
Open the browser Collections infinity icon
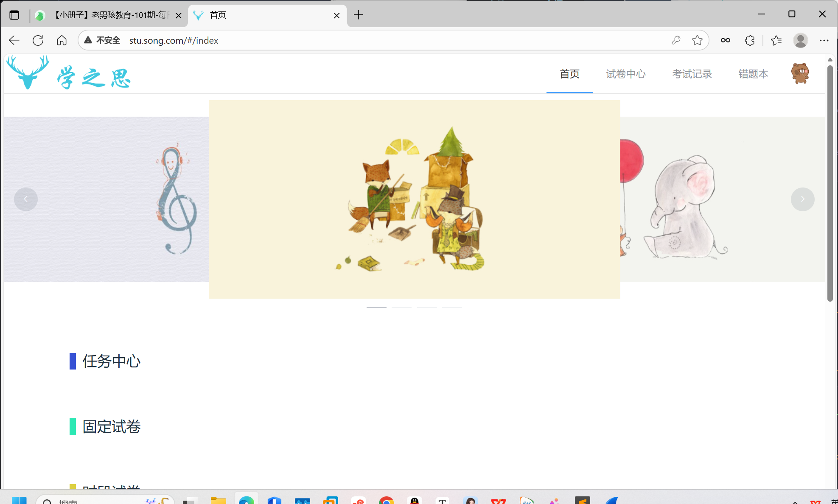[x=725, y=40]
